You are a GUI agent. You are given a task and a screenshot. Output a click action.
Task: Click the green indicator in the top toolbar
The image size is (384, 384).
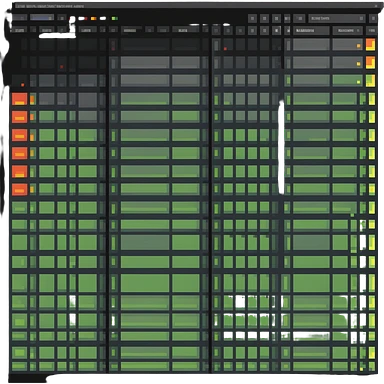tap(115, 19)
